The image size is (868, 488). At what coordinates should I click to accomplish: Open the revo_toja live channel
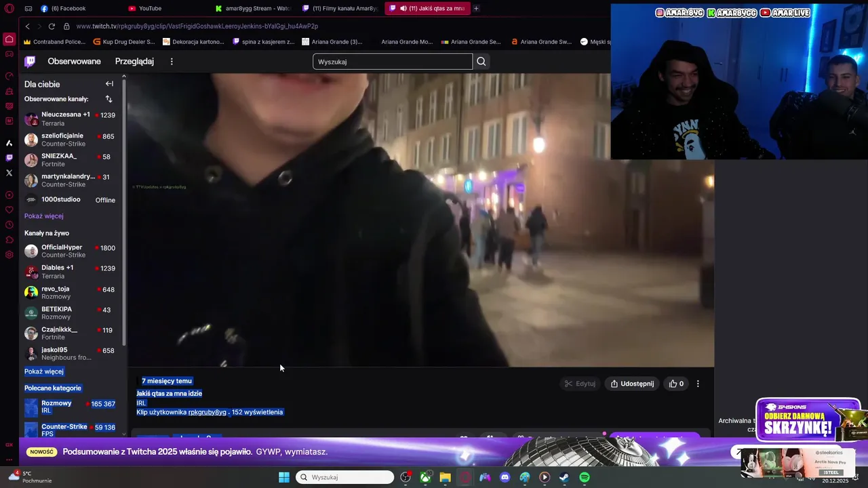click(x=70, y=293)
